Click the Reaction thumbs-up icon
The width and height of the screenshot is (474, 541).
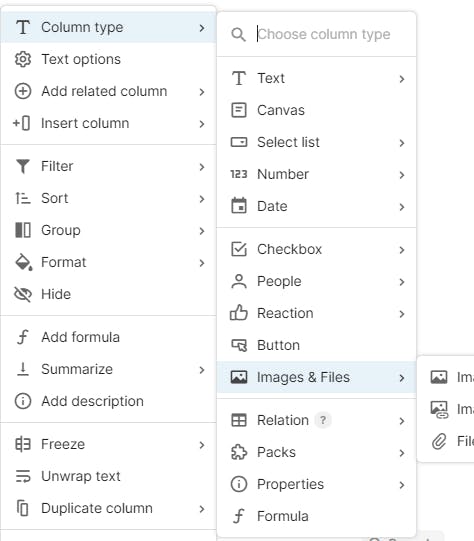239,313
